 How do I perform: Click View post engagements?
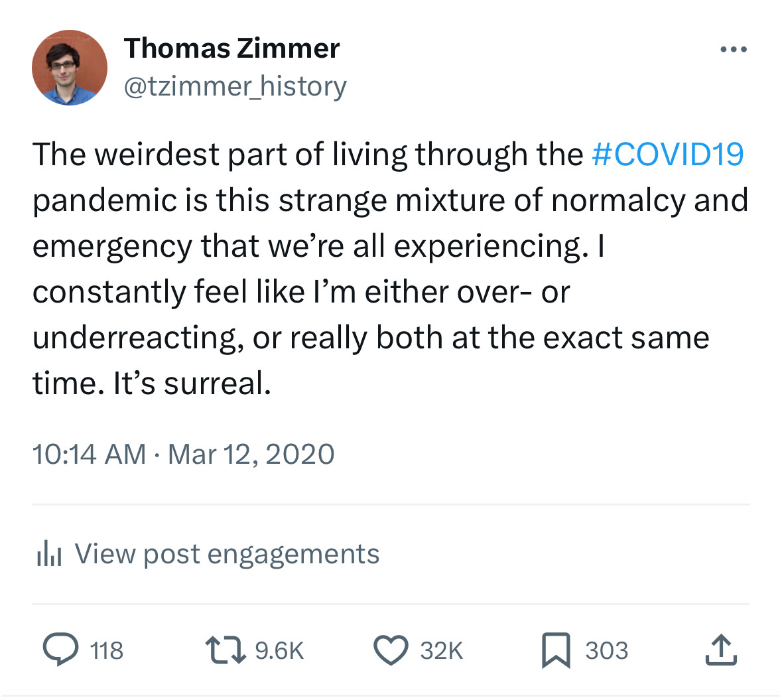tap(227, 554)
